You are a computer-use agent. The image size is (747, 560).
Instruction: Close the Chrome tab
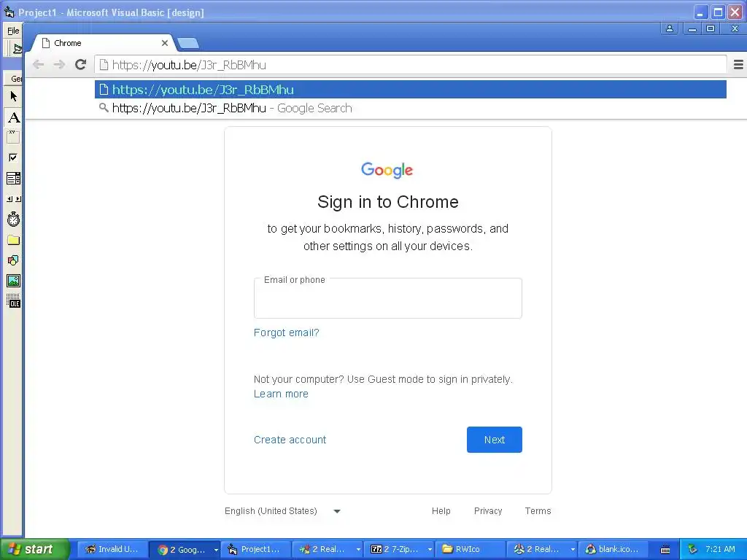tap(165, 43)
